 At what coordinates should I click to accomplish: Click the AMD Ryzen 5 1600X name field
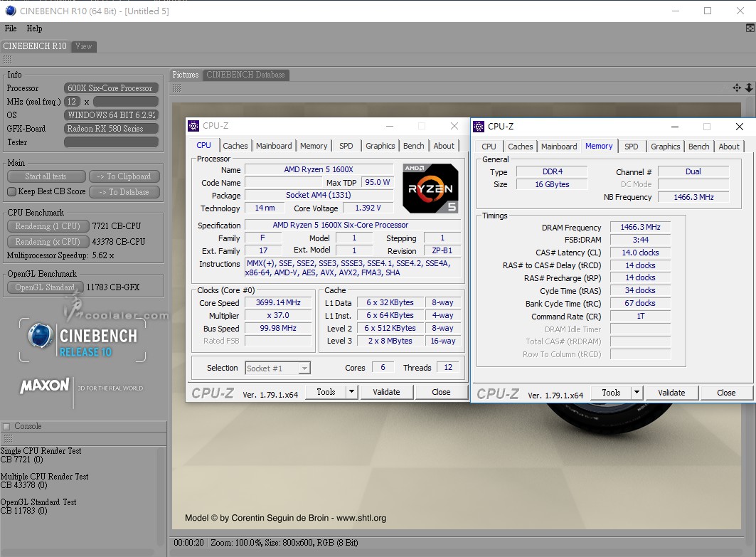click(x=319, y=169)
